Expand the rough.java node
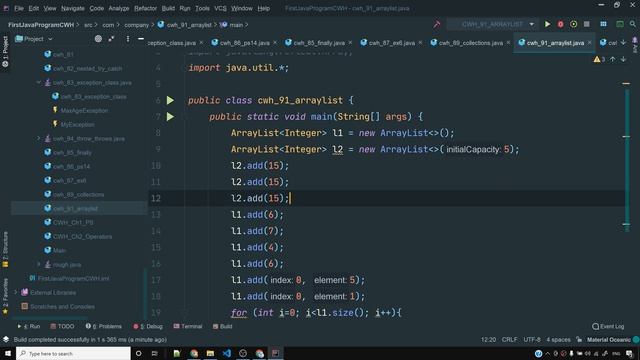This screenshot has width=640, height=360. pos(38,264)
